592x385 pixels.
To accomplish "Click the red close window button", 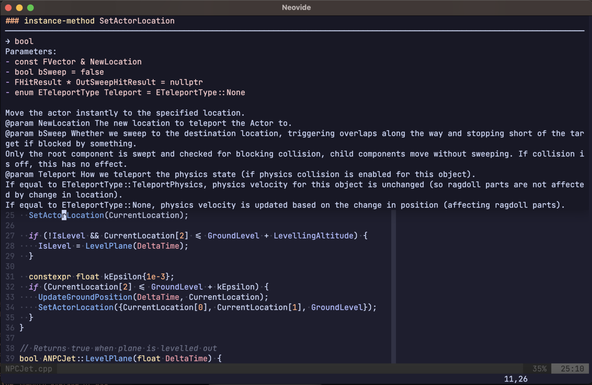I will [x=8, y=8].
